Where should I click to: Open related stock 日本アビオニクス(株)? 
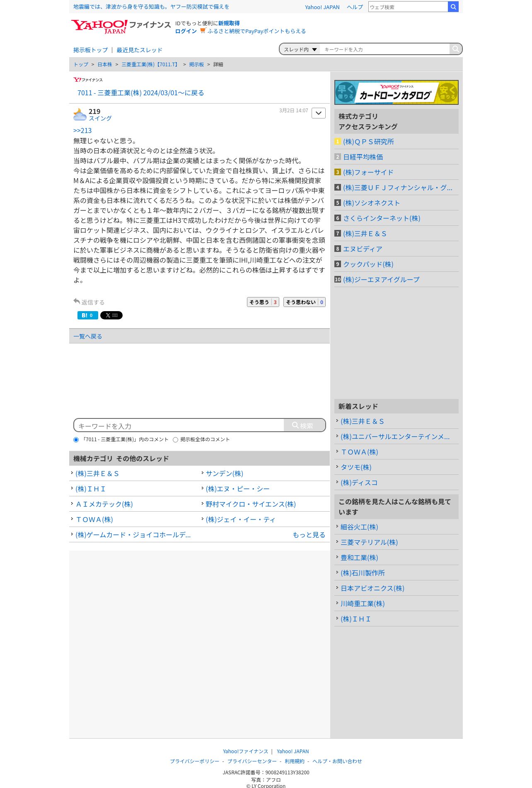point(372,588)
